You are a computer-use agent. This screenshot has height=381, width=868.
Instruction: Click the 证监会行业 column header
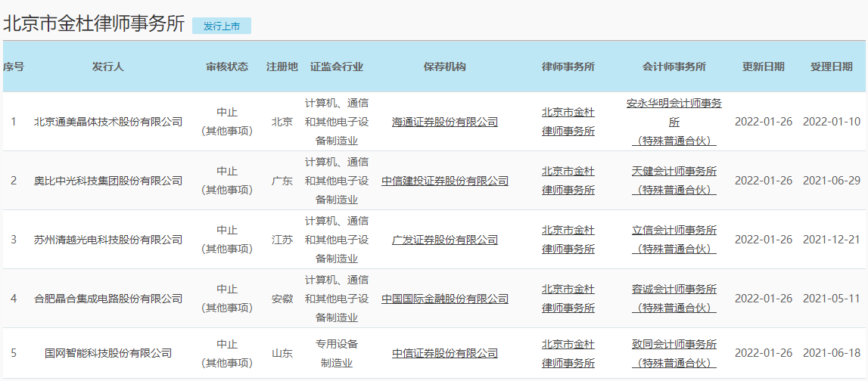337,67
